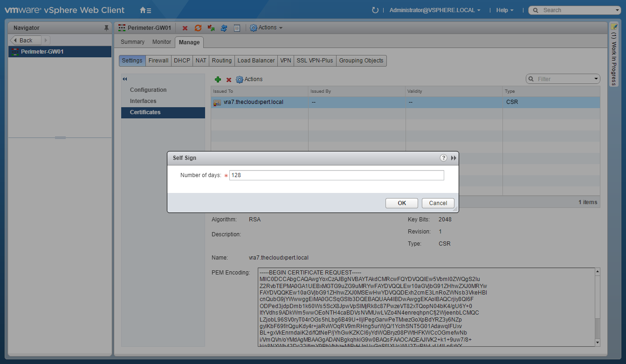
Task: Open the Monitor tab
Action: click(x=162, y=42)
